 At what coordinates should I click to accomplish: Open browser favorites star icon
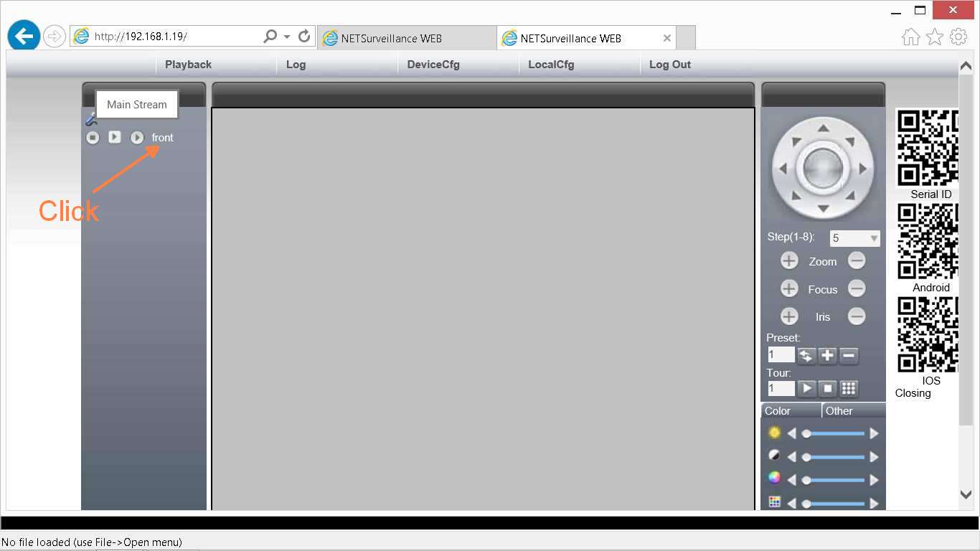point(934,37)
